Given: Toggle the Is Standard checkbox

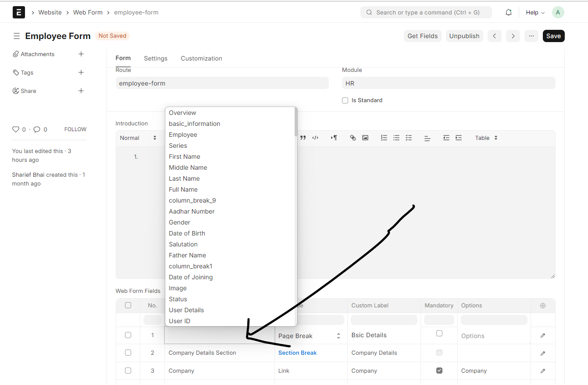Looking at the screenshot, I should click(x=345, y=100).
